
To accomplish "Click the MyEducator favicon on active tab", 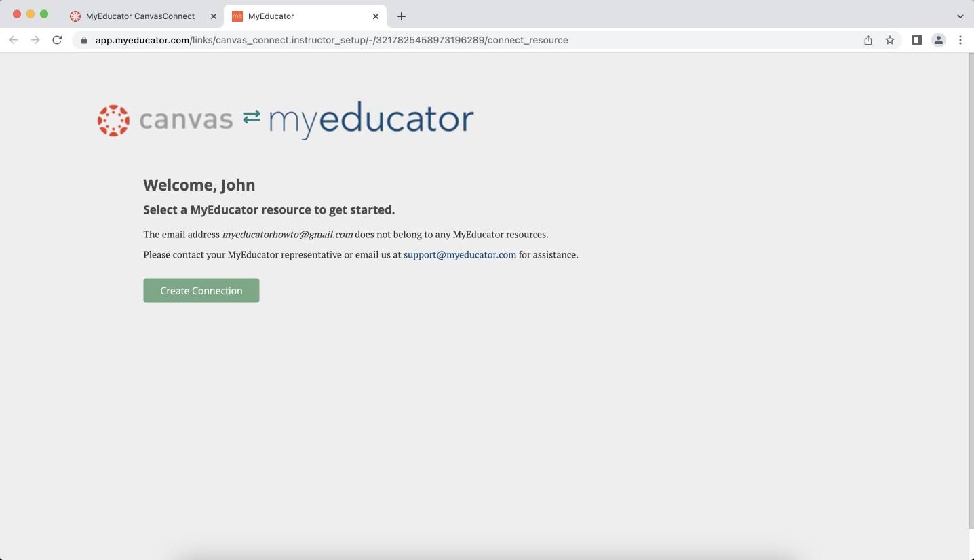I will tap(237, 16).
